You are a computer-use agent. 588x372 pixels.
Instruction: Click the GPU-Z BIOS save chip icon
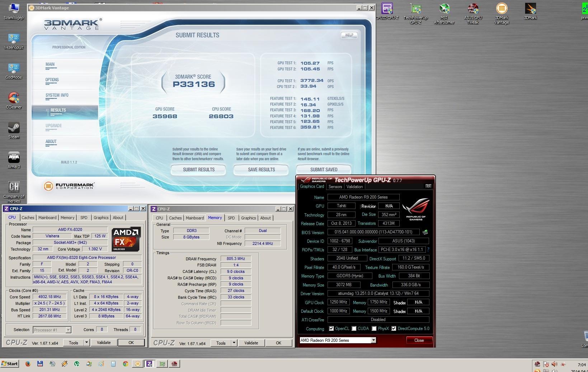tap(425, 232)
